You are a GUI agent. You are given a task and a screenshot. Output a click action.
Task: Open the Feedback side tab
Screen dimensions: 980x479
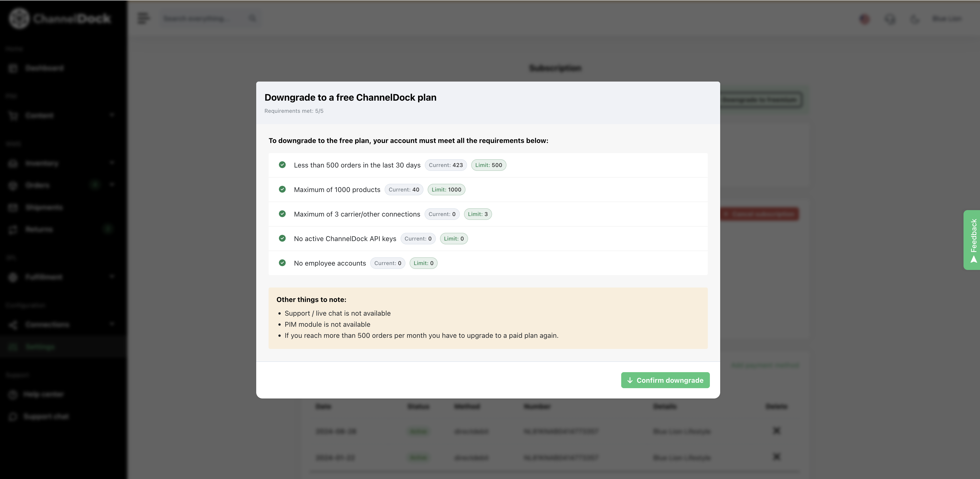coord(972,240)
